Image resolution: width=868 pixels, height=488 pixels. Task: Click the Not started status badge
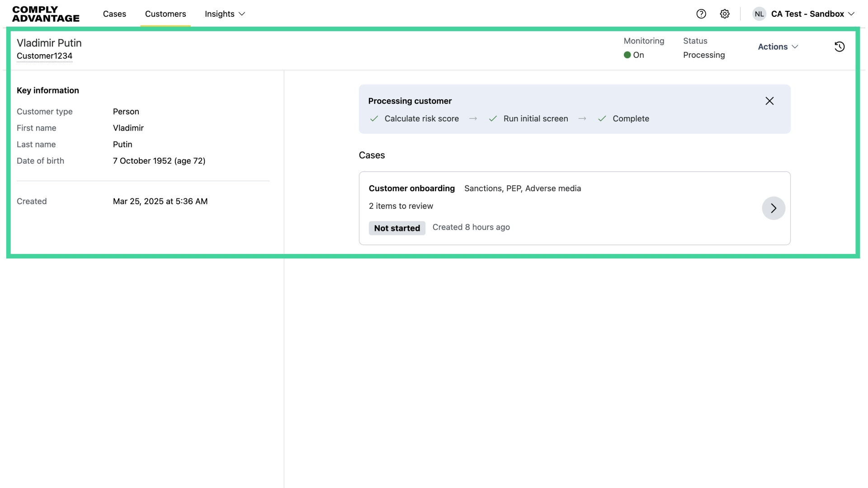click(x=396, y=228)
